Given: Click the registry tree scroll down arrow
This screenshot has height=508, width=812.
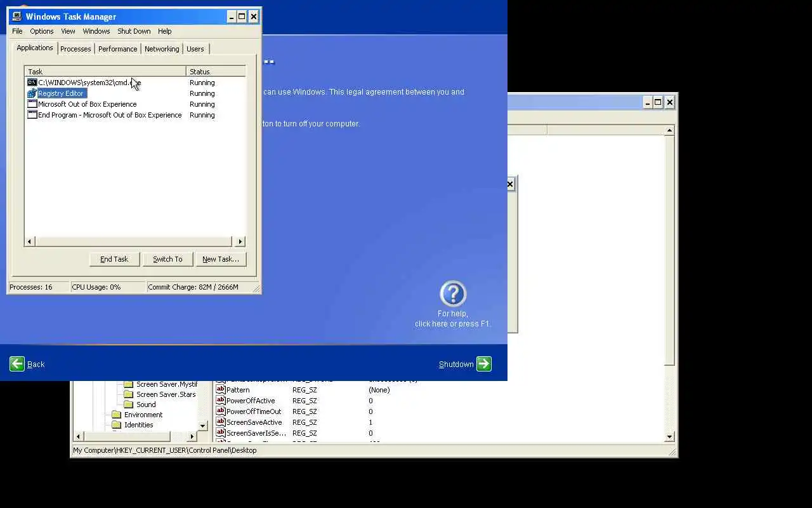Looking at the screenshot, I should coord(203,425).
